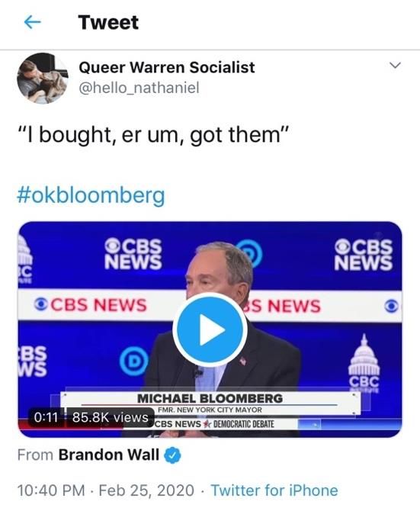This screenshot has width=420, height=511.
Task: Go back using the blue arrow
Action: pos(33,22)
